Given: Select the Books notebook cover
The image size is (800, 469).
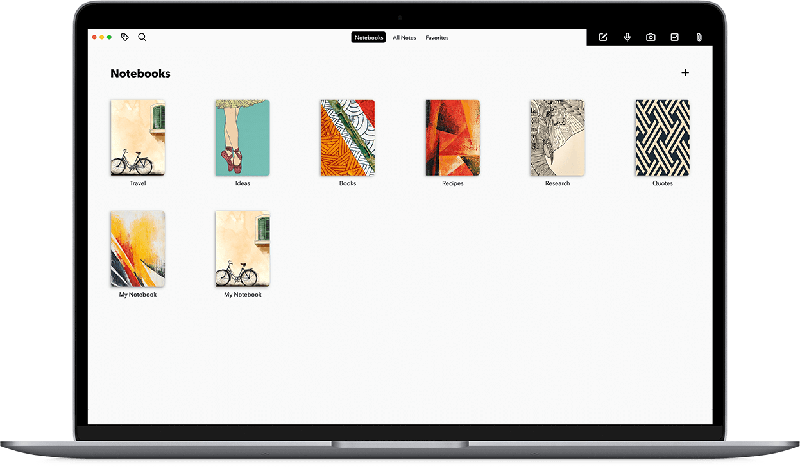Looking at the screenshot, I should pyautogui.click(x=347, y=138).
